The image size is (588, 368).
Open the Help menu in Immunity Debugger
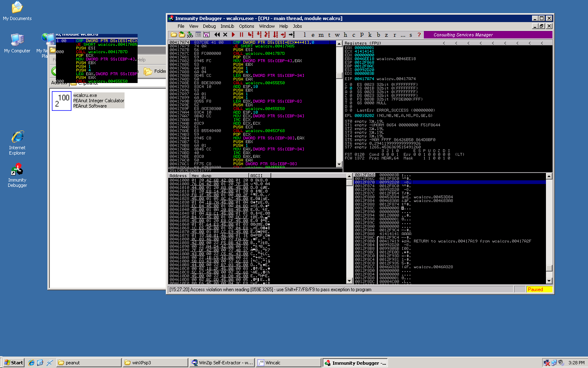point(283,26)
